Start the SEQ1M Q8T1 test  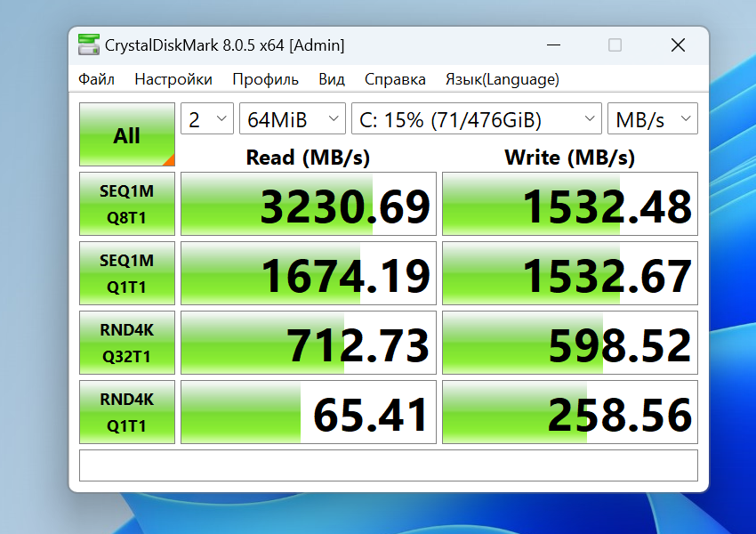[127, 204]
